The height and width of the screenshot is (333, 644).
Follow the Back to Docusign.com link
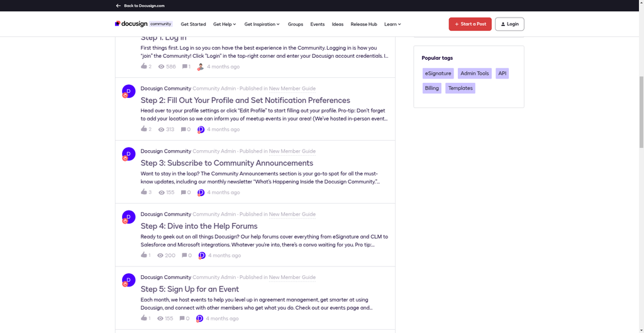pos(144,6)
